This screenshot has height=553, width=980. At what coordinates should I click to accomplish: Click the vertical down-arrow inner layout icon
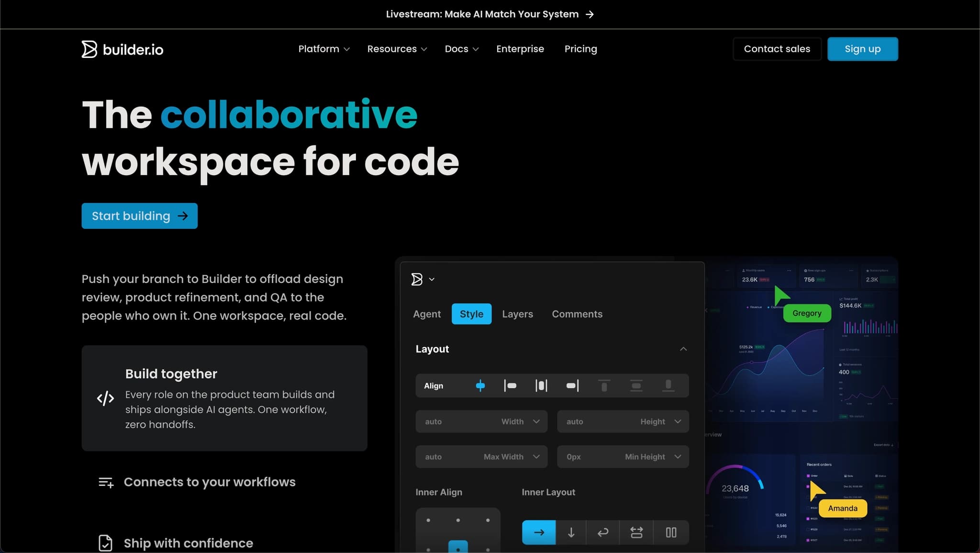[571, 532]
